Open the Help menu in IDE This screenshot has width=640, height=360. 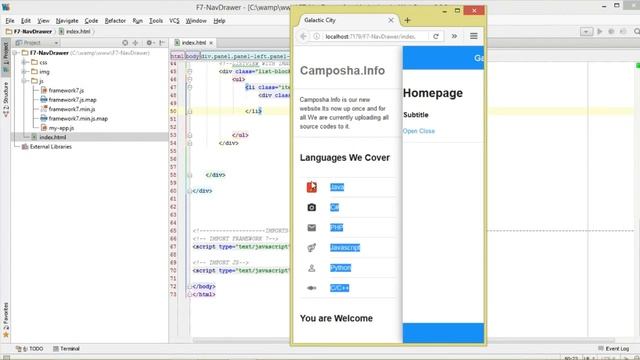219,20
